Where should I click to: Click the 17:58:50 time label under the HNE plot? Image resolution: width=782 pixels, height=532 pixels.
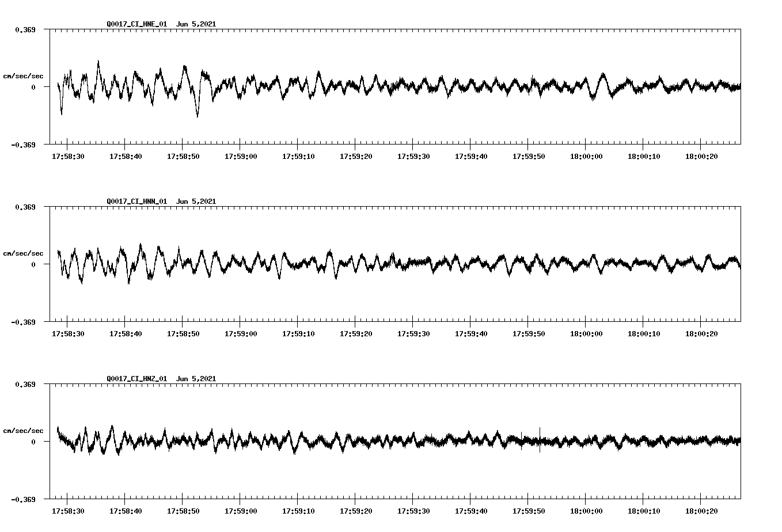(183, 157)
